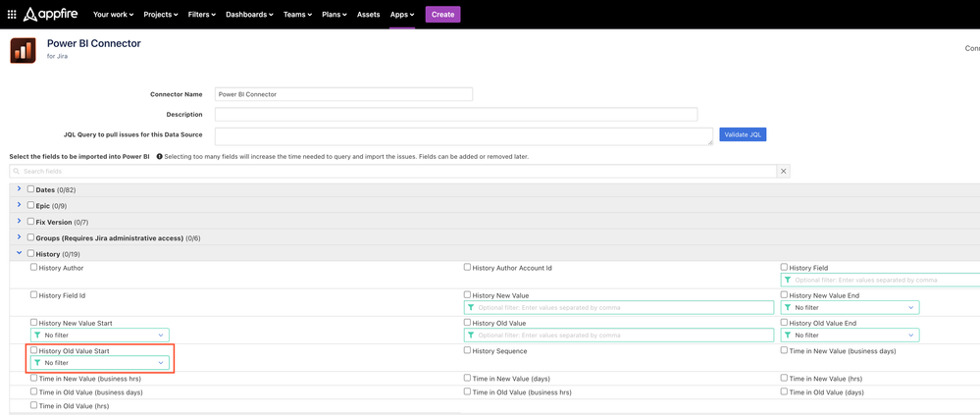This screenshot has height=415, width=980.
Task: Enable the History Author Account Id checkbox
Action: point(467,267)
